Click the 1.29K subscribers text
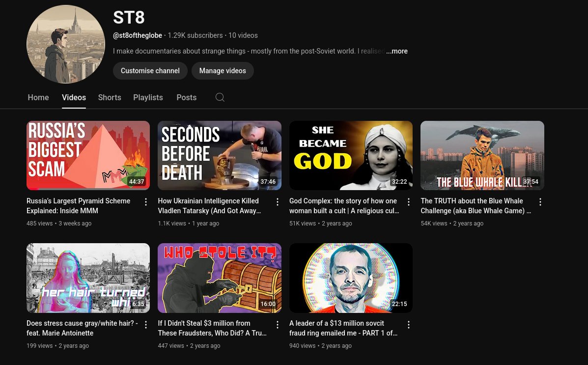This screenshot has width=588, height=365. pos(195,35)
